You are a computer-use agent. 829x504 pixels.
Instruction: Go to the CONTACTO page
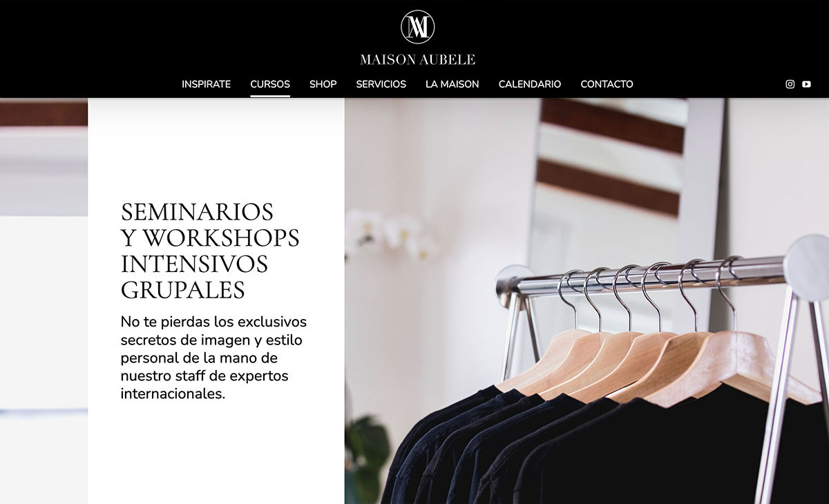[607, 84]
